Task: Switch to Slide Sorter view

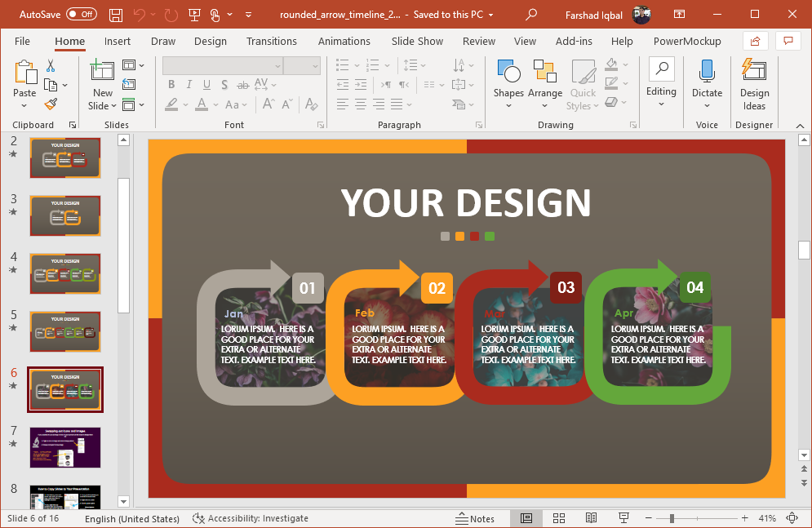Action: (559, 518)
